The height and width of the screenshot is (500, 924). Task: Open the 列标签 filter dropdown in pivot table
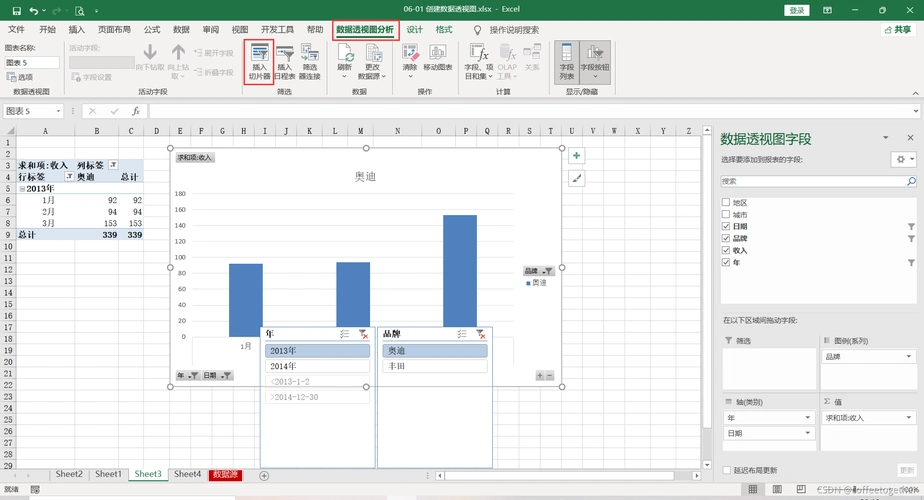(112, 164)
